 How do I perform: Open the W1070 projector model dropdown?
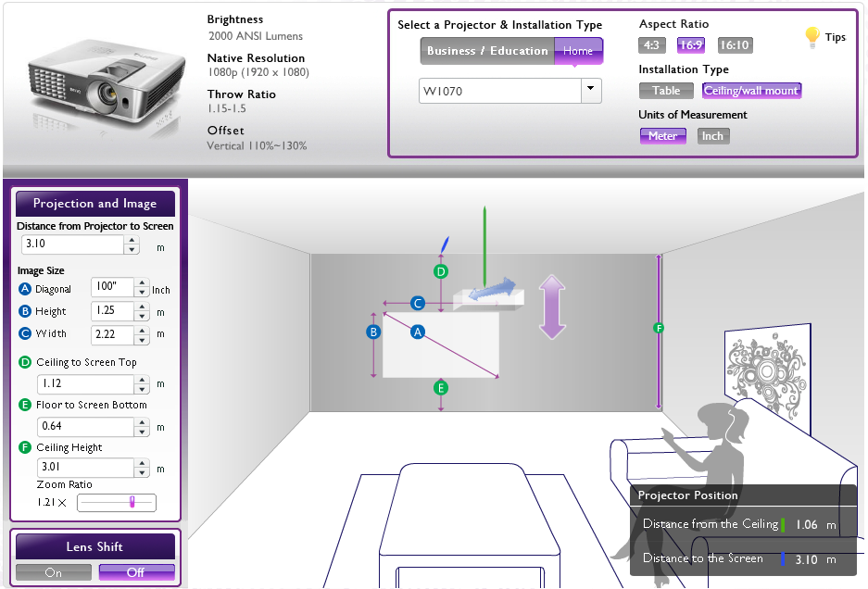[590, 91]
